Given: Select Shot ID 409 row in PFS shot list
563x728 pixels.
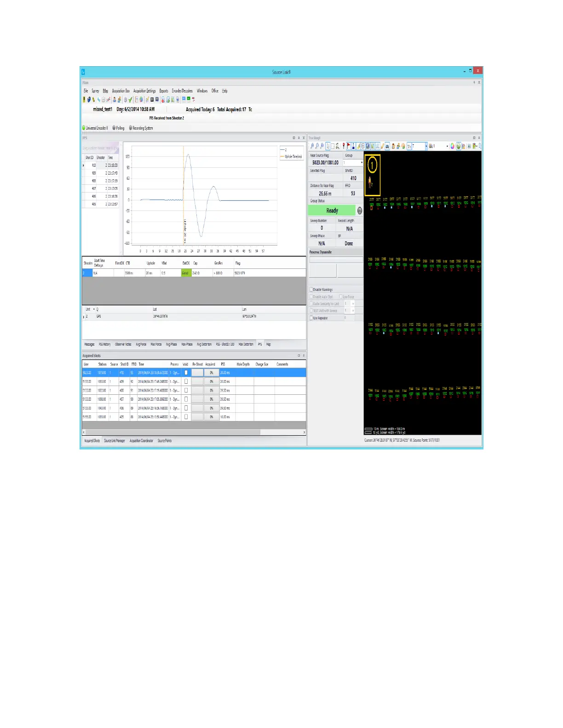Looking at the screenshot, I should point(101,173).
